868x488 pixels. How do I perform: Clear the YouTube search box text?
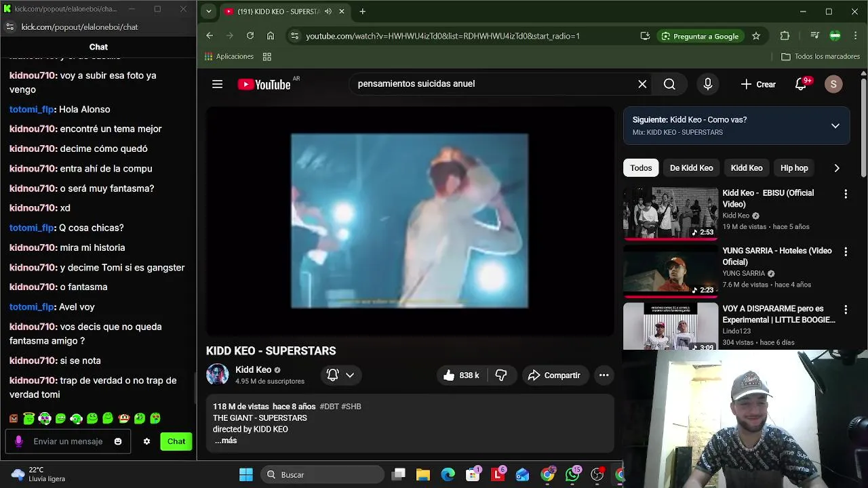pos(642,84)
